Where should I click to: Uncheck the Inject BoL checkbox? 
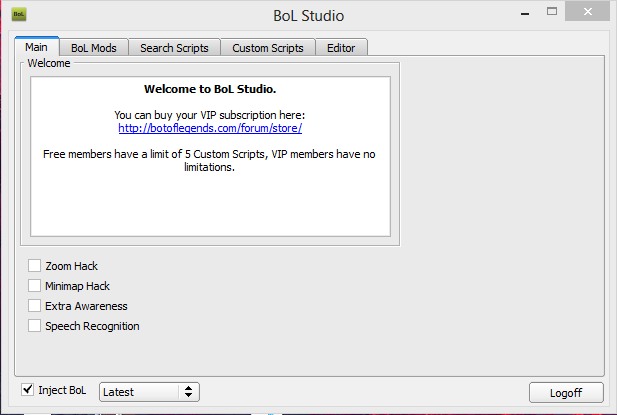[x=28, y=390]
